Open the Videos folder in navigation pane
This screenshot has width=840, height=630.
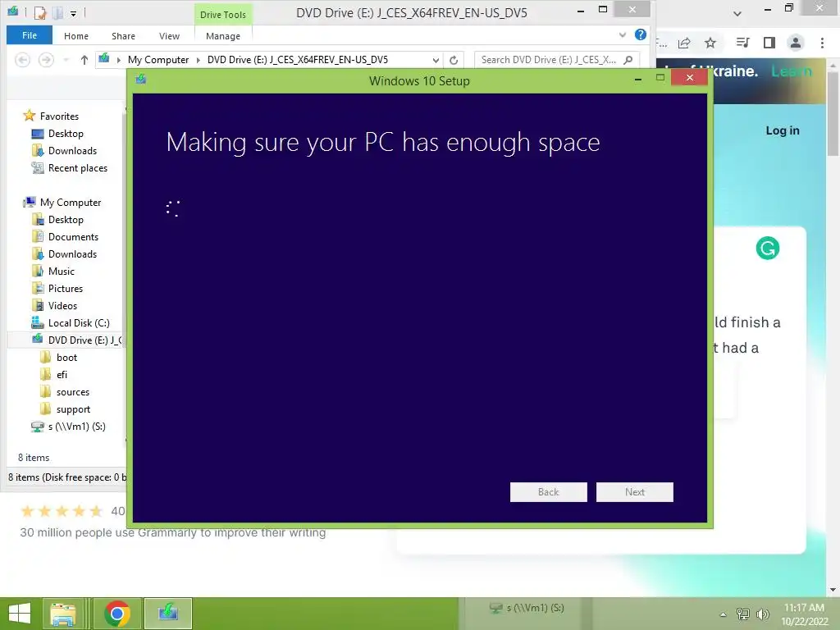pyautogui.click(x=62, y=305)
